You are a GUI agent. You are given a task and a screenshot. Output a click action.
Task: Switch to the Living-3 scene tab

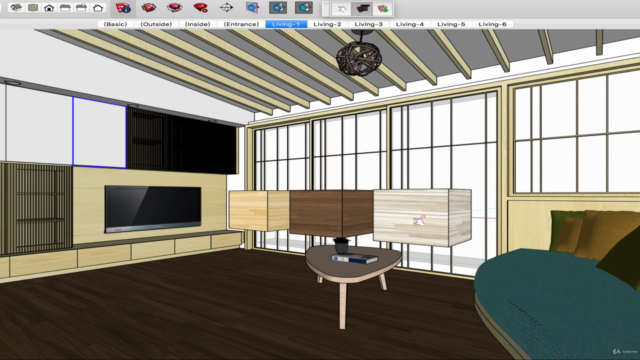coord(369,24)
